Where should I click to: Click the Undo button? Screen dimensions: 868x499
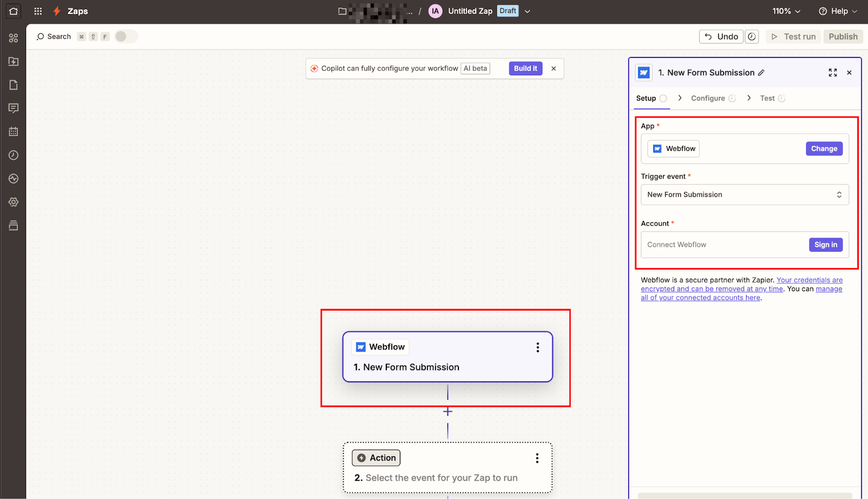pos(722,36)
